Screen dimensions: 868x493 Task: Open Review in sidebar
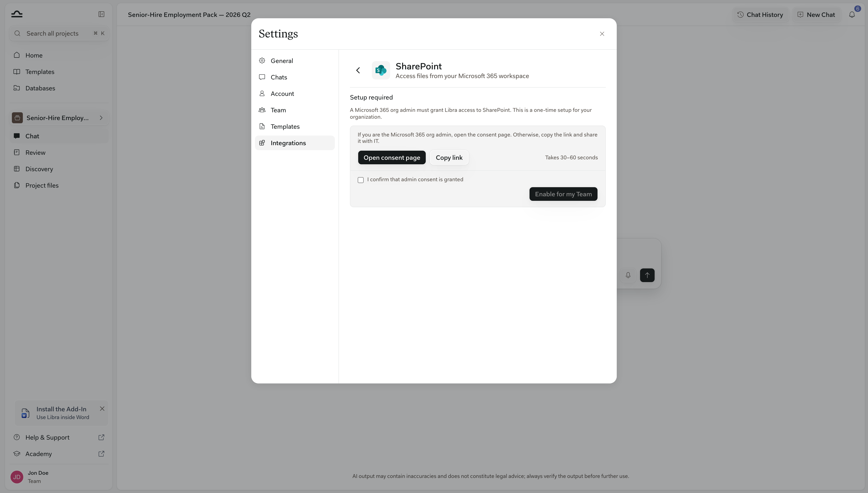point(59,152)
